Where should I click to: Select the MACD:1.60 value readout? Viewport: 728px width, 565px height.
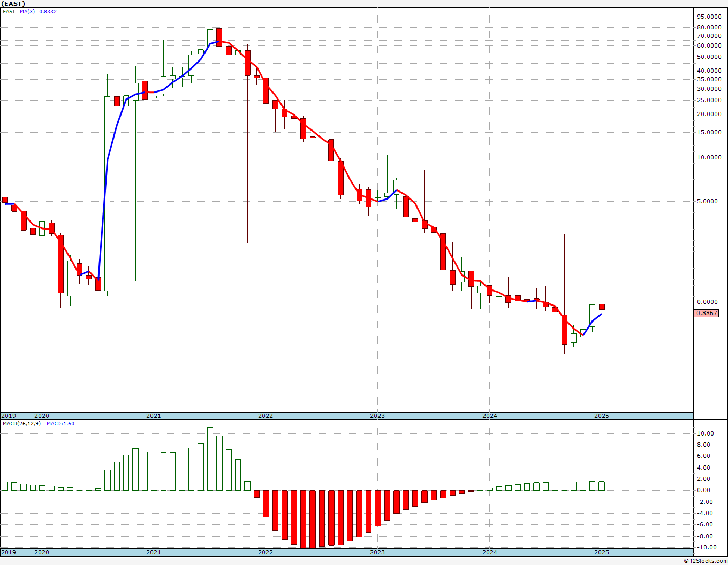coord(60,423)
